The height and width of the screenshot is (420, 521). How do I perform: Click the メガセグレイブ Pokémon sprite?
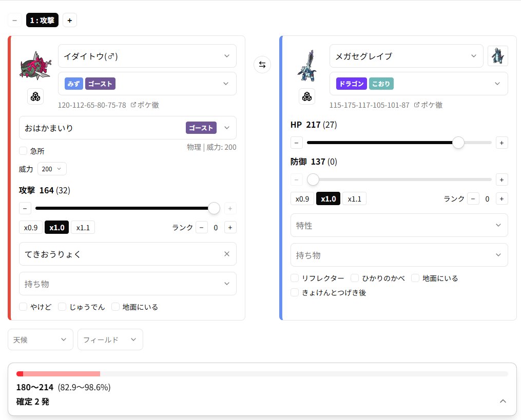click(307, 66)
